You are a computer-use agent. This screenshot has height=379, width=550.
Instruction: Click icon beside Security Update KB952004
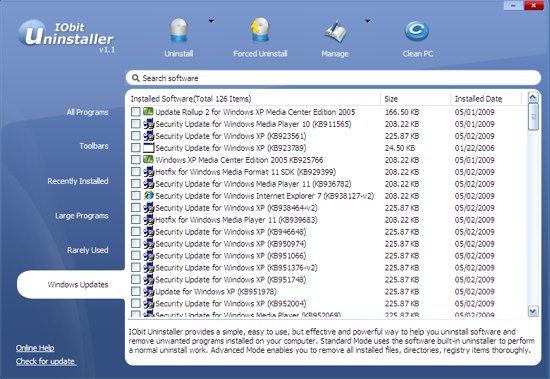pos(148,303)
